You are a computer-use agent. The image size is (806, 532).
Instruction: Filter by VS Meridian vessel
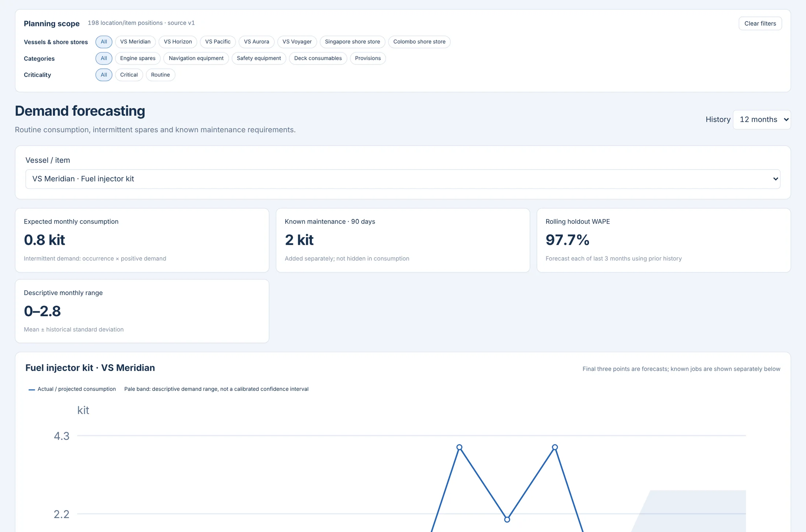pos(135,42)
